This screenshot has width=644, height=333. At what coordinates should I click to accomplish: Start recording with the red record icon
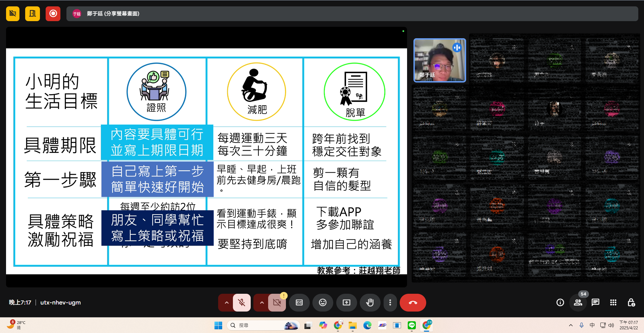point(53,14)
